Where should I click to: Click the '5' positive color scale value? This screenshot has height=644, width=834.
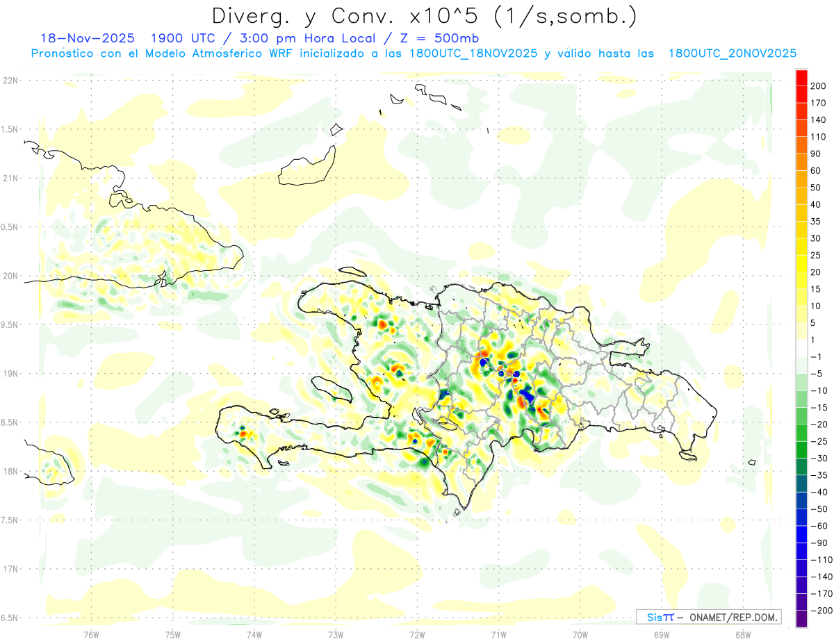point(813,323)
